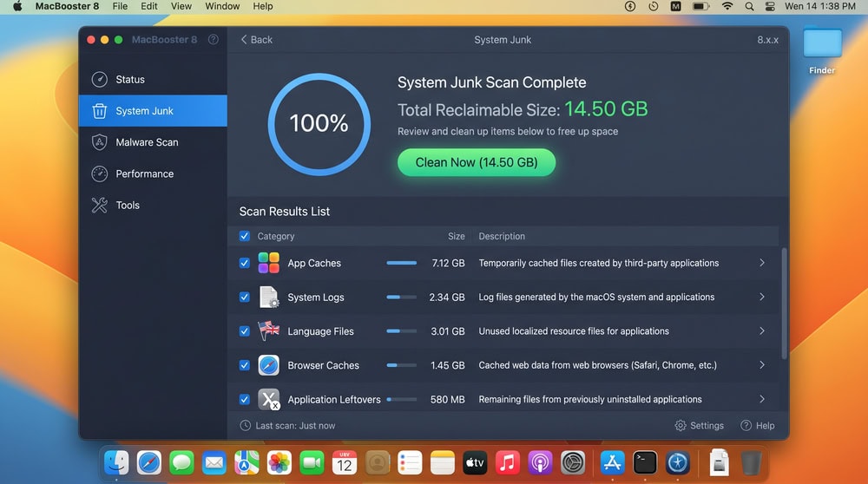The image size is (868, 484).
Task: Uncheck the System Logs checkbox
Action: click(244, 297)
